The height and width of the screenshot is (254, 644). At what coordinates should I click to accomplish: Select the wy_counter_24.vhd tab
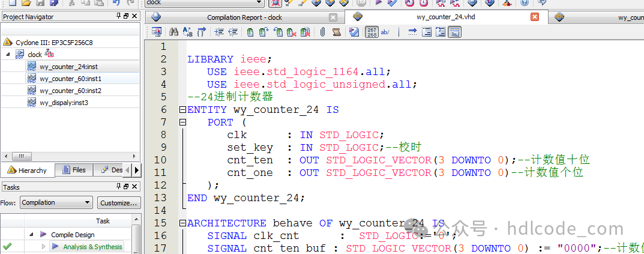coord(445,17)
